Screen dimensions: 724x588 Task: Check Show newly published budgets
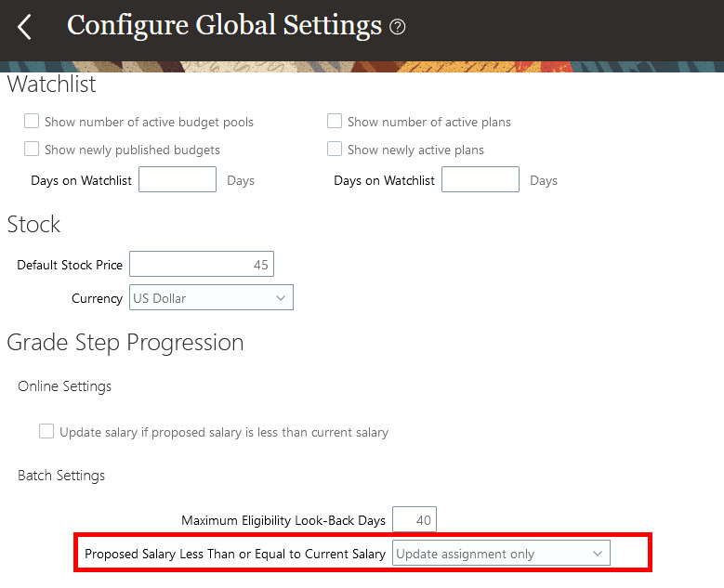point(33,150)
